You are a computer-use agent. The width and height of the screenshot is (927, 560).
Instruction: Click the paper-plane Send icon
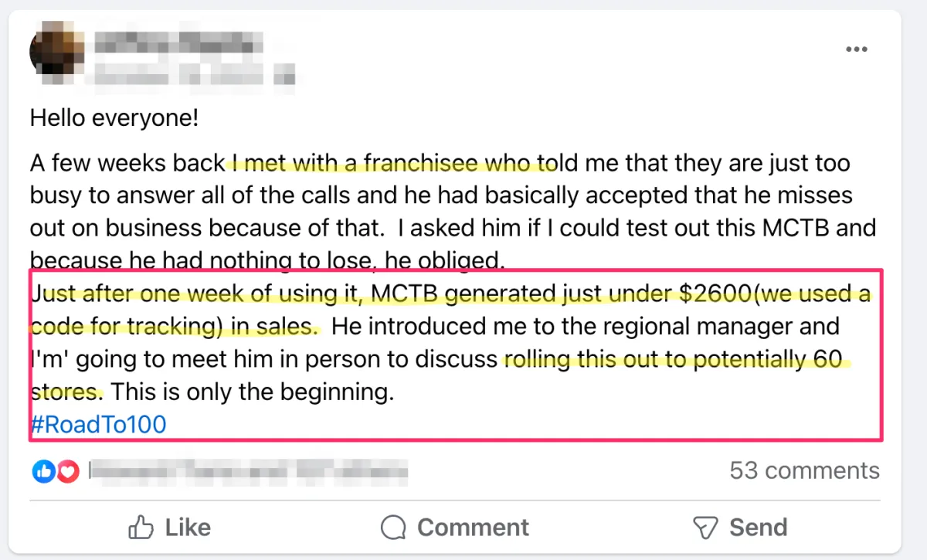[x=705, y=528]
